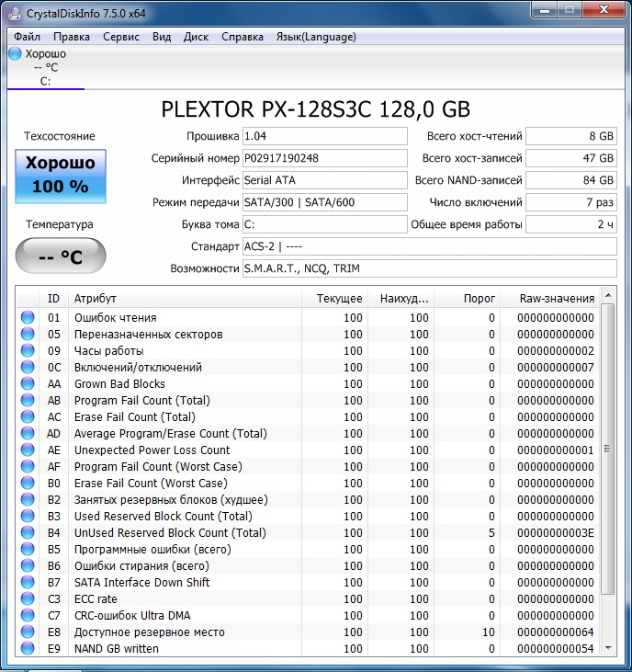Click the status circle for AD Average Program/Erase Count

pyautogui.click(x=28, y=433)
